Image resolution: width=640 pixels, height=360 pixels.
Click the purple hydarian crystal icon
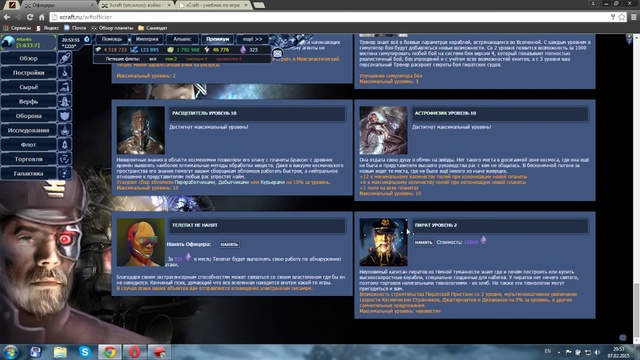coord(243,49)
